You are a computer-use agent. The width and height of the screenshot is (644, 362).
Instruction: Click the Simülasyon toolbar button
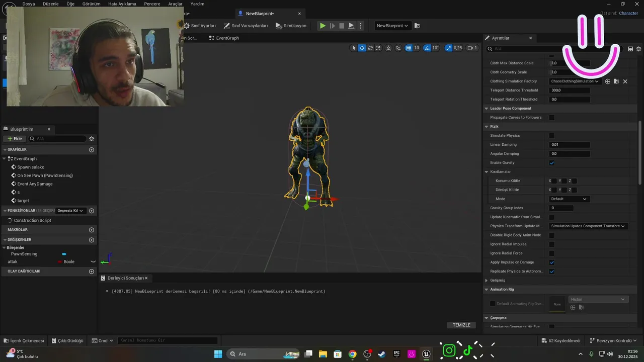coord(291,26)
